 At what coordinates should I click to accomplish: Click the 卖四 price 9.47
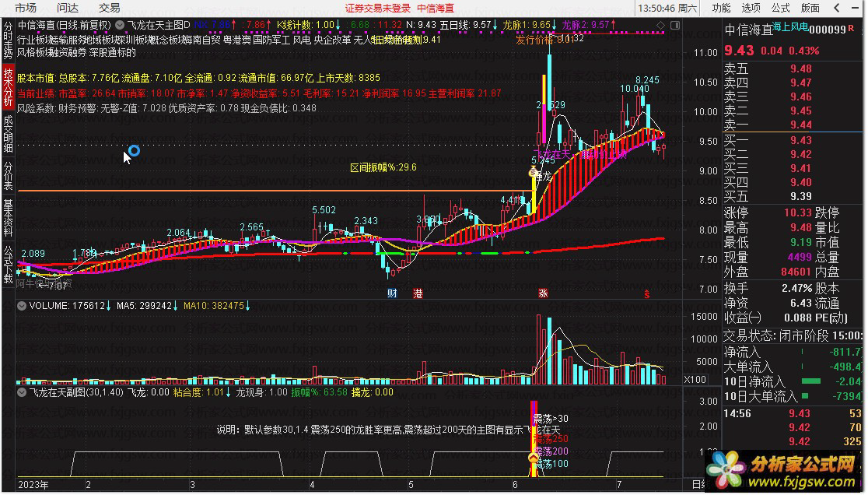(x=801, y=82)
